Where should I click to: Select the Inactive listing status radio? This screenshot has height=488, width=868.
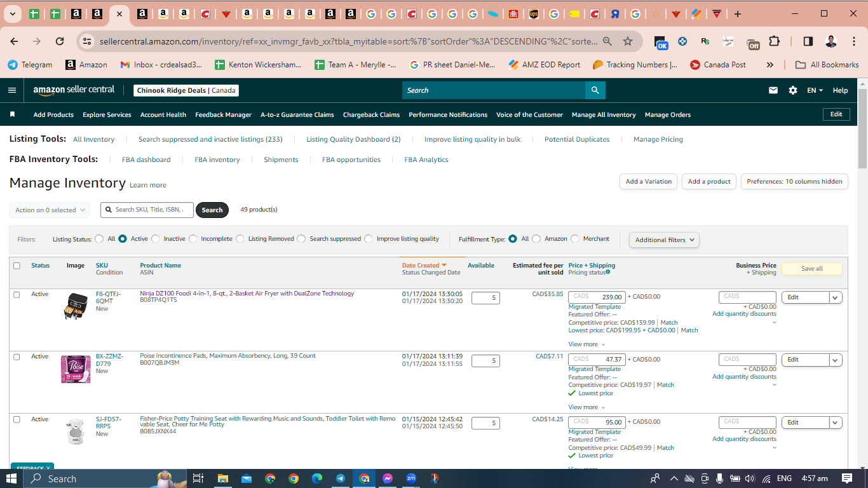[x=156, y=239]
